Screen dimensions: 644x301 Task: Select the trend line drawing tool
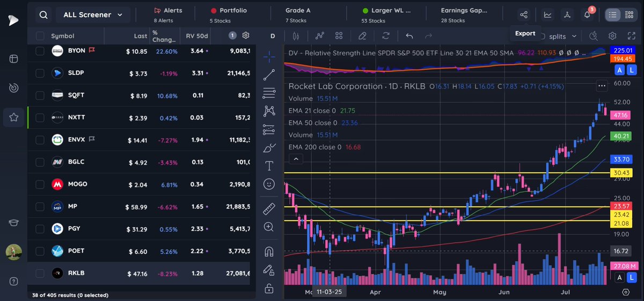(269, 75)
